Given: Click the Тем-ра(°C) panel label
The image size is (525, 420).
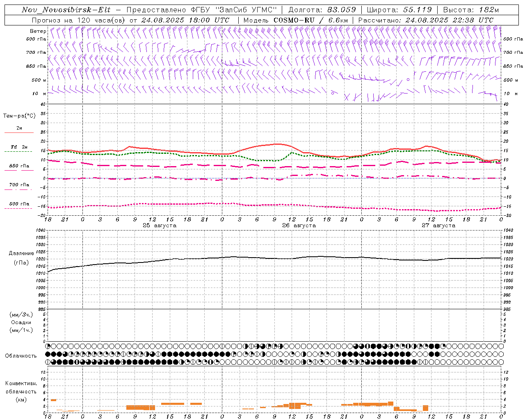Looking at the screenshot, I should click(x=19, y=116).
